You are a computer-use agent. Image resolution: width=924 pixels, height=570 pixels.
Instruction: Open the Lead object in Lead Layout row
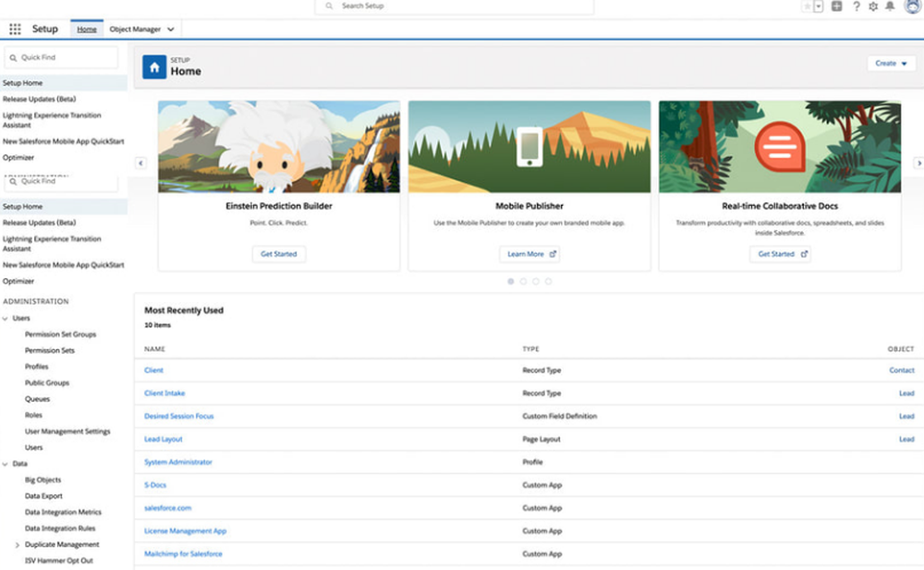906,439
